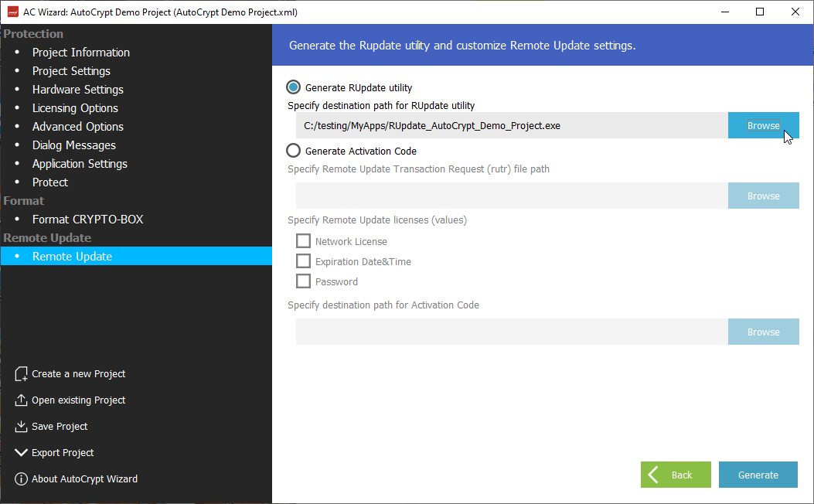Open Licensing Options section
The height and width of the screenshot is (504, 814).
(75, 108)
